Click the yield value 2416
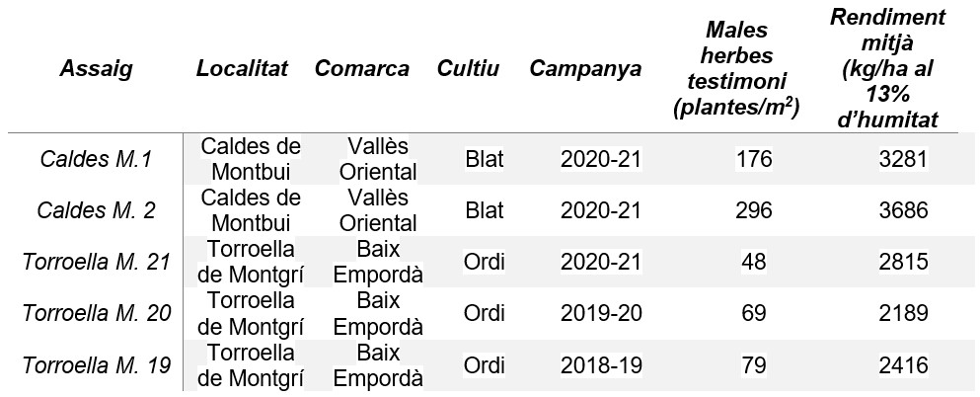This screenshot has width=980, height=397. point(903,365)
